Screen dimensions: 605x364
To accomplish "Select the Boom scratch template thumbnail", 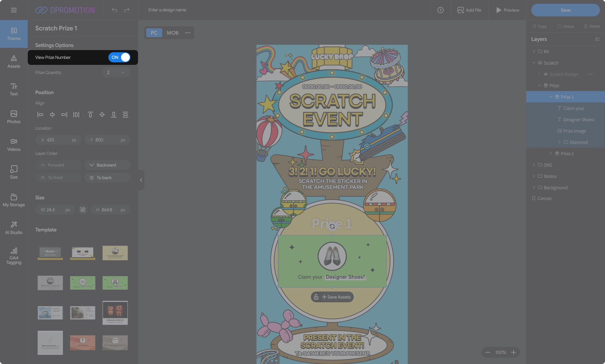I will point(50,253).
